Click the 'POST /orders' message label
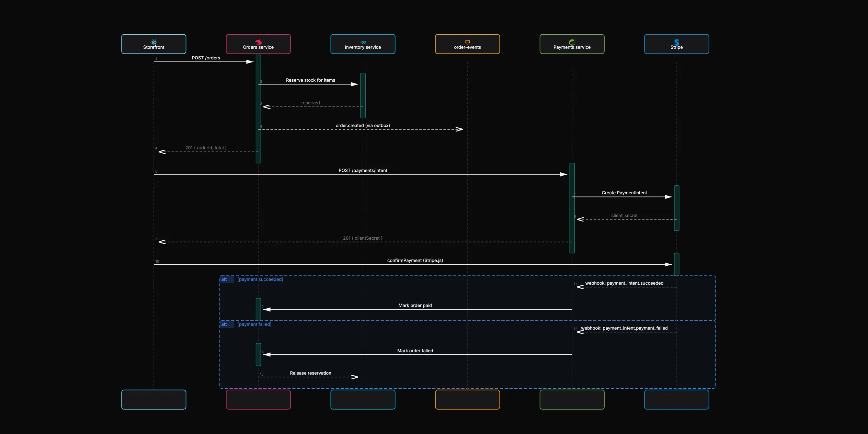The height and width of the screenshot is (434, 868). click(x=206, y=58)
